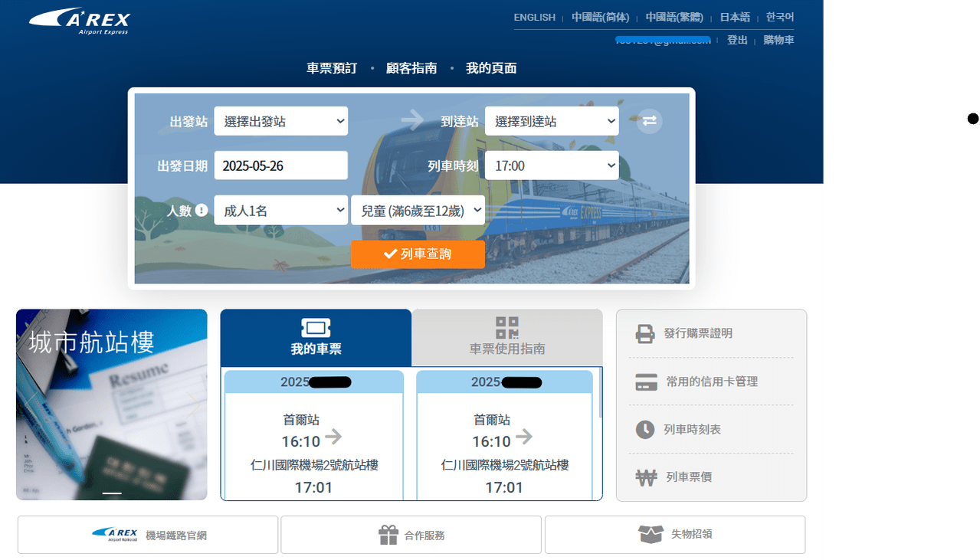Open the 成人1名 adult count dropdown
980x560 pixels.
click(x=280, y=210)
